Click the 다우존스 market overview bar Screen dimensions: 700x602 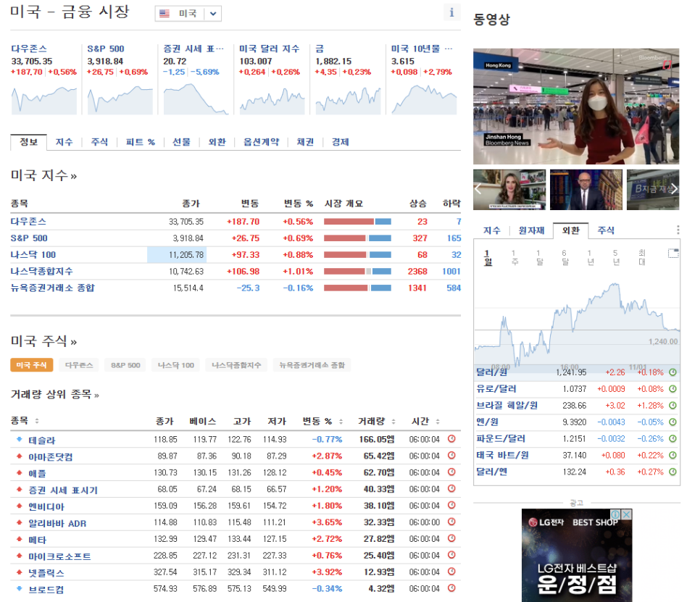point(357,222)
